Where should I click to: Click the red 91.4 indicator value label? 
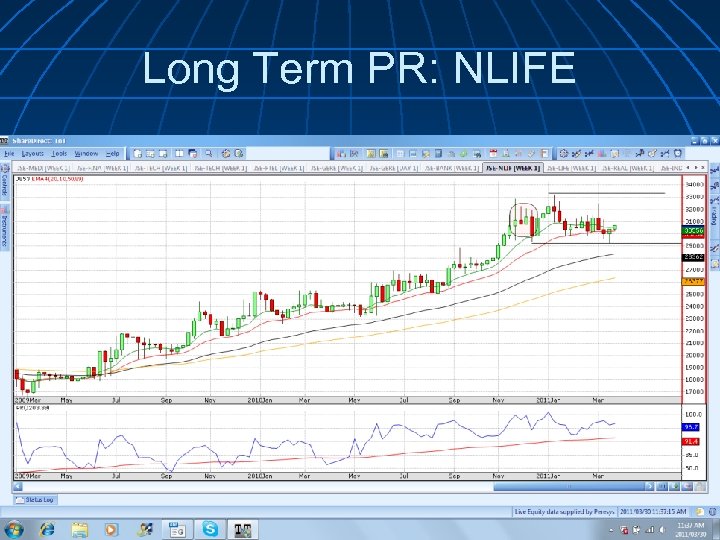691,442
